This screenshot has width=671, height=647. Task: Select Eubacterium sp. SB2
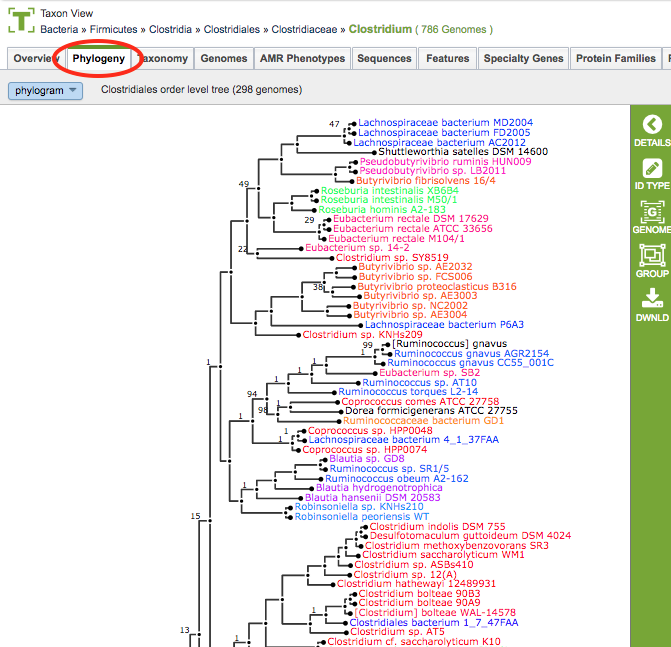(x=430, y=373)
